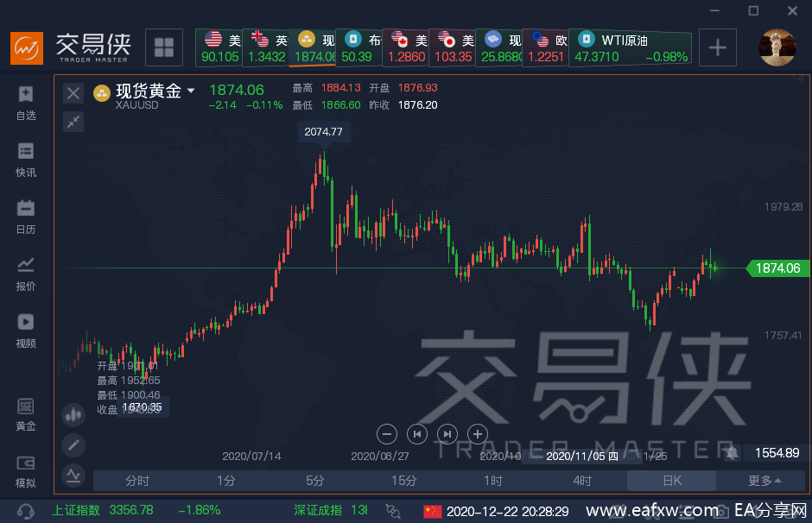This screenshot has width=812, height=523.
Task: Click the 昨收 1876.20 value in header
Action: pyautogui.click(x=417, y=105)
